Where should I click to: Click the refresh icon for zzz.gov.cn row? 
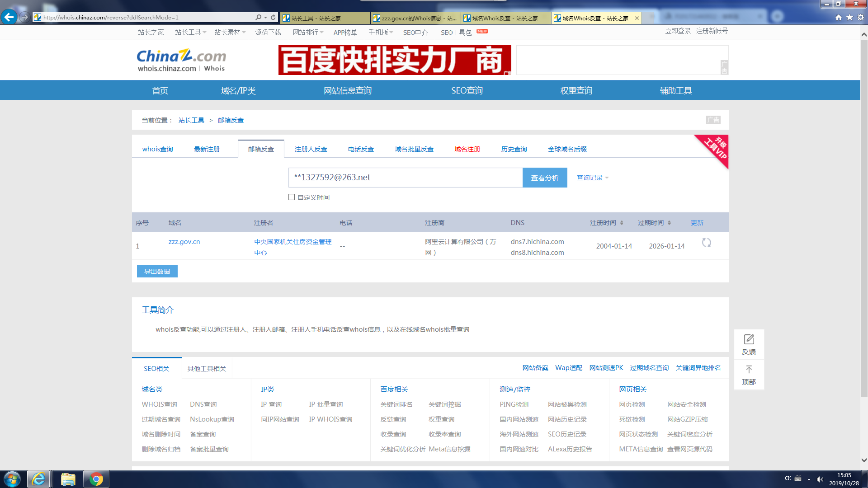tap(706, 243)
